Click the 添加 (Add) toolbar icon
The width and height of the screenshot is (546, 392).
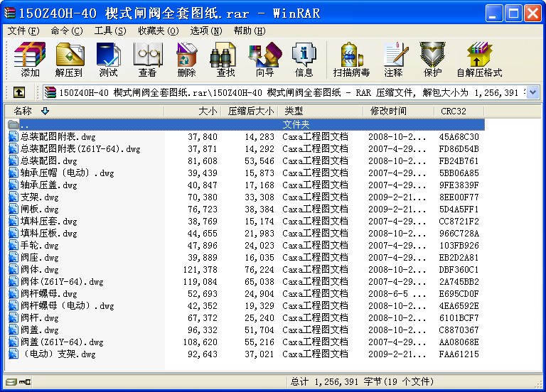30,59
